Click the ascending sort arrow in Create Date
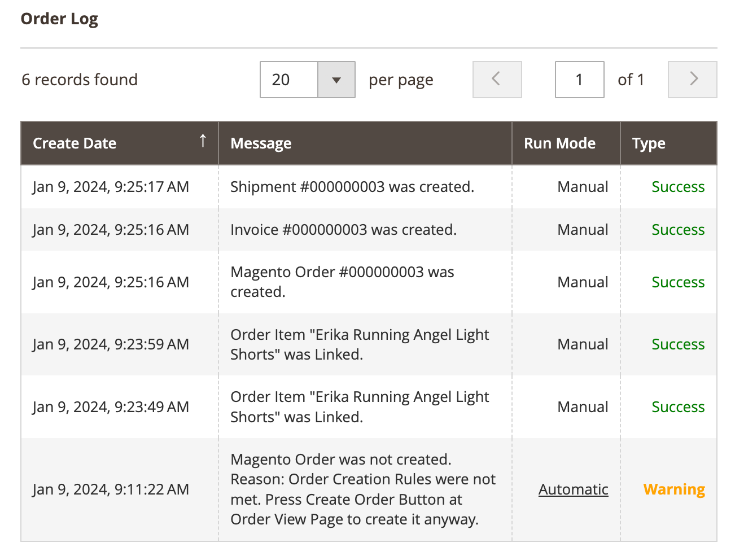The width and height of the screenshot is (735, 560). click(203, 141)
